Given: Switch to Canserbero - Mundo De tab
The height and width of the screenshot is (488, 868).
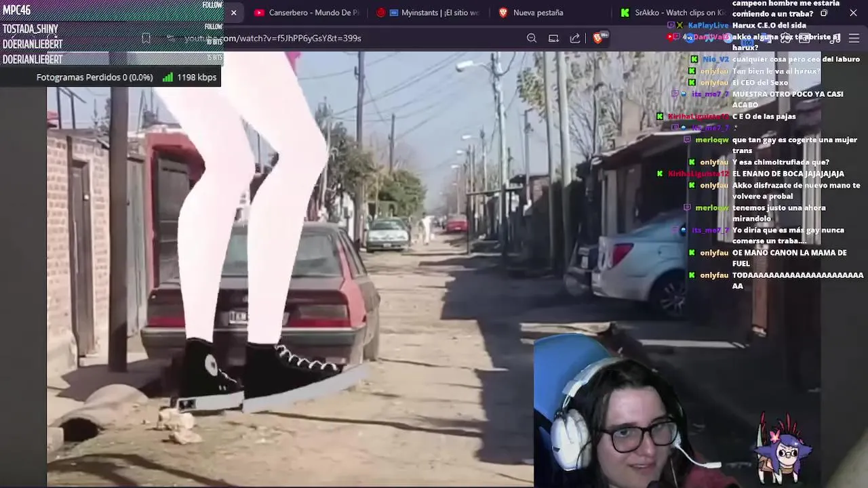Looking at the screenshot, I should (307, 12).
